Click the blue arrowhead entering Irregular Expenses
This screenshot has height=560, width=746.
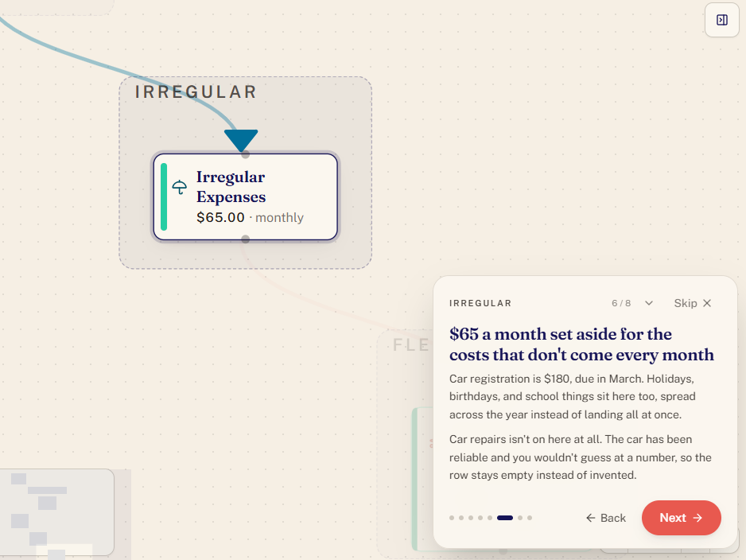click(241, 141)
